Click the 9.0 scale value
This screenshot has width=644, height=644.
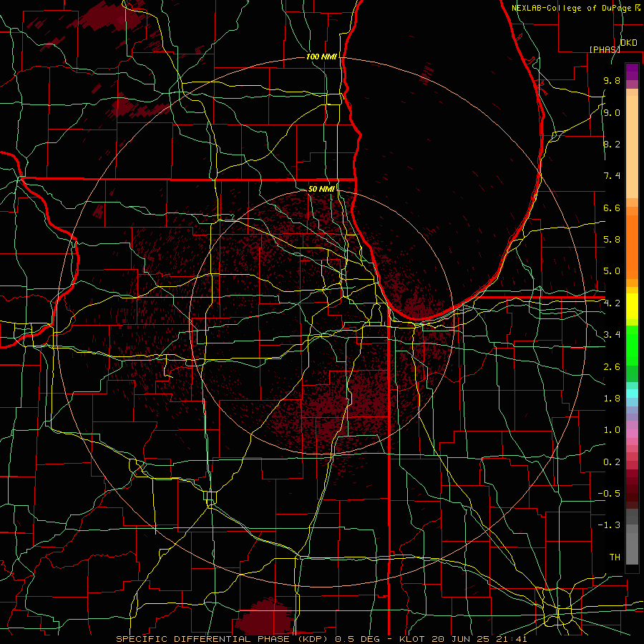[612, 112]
